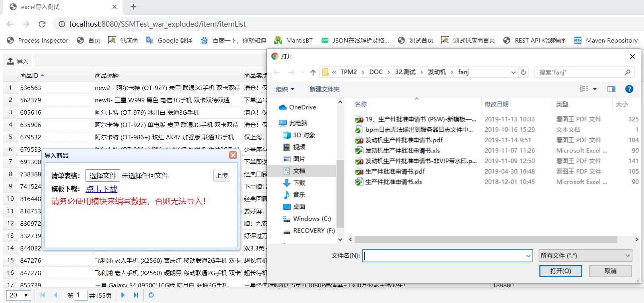Click the 上传 button
The height and width of the screenshot is (303, 644).
pyautogui.click(x=222, y=175)
